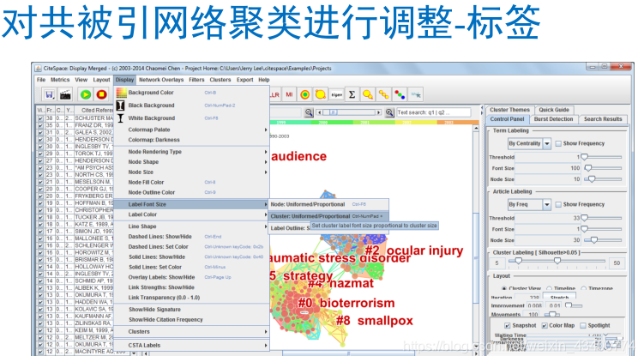This screenshot has width=644, height=362.
Task: Expand Node Rendering Type submenu
Action: 192,152
